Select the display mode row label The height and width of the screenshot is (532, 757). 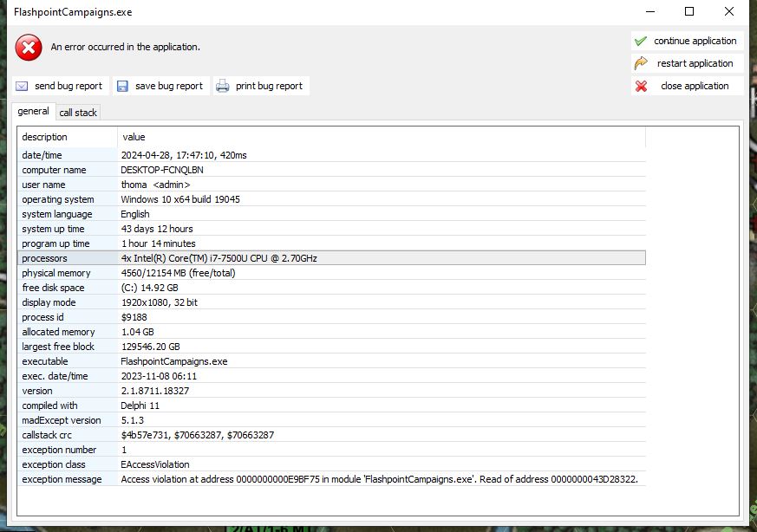click(x=49, y=302)
